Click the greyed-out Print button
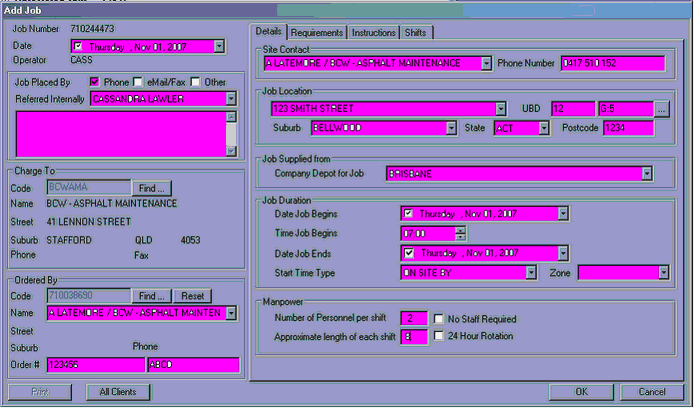The height and width of the screenshot is (408, 694). click(40, 392)
